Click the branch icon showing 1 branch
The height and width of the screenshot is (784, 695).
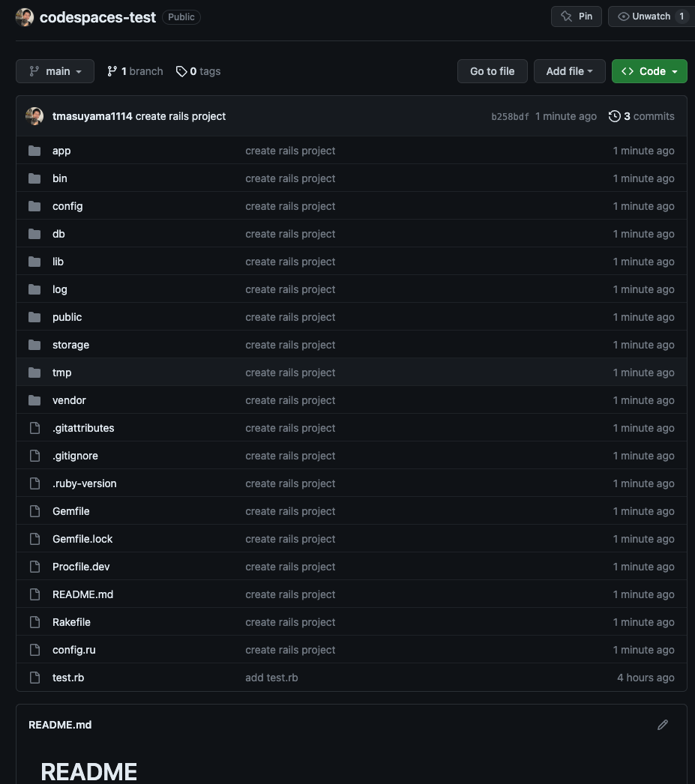point(112,71)
